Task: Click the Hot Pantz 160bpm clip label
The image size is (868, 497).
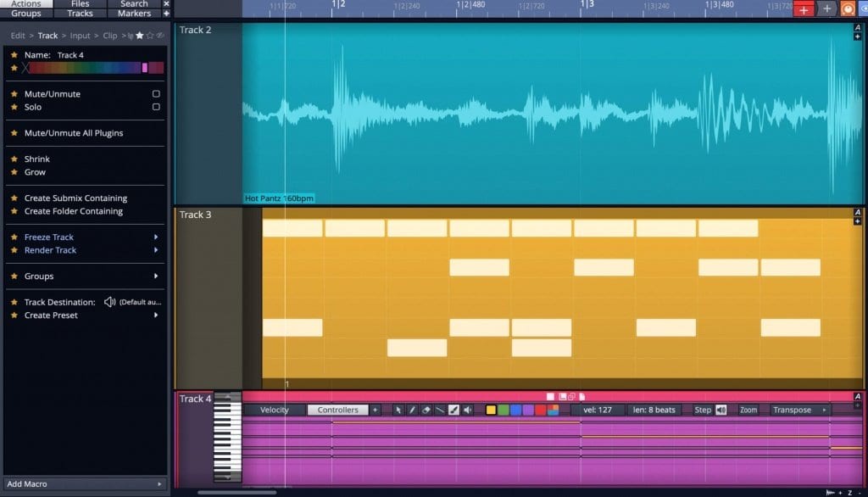Action: pyautogui.click(x=277, y=198)
